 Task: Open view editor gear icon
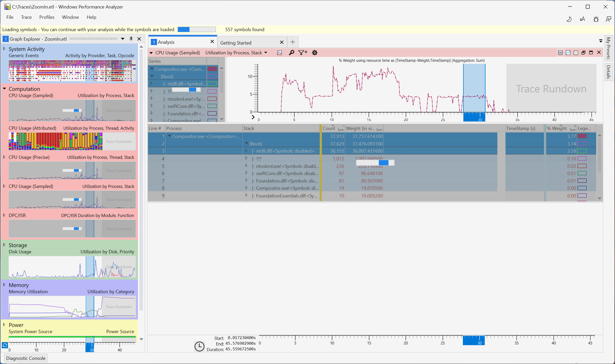[315, 53]
